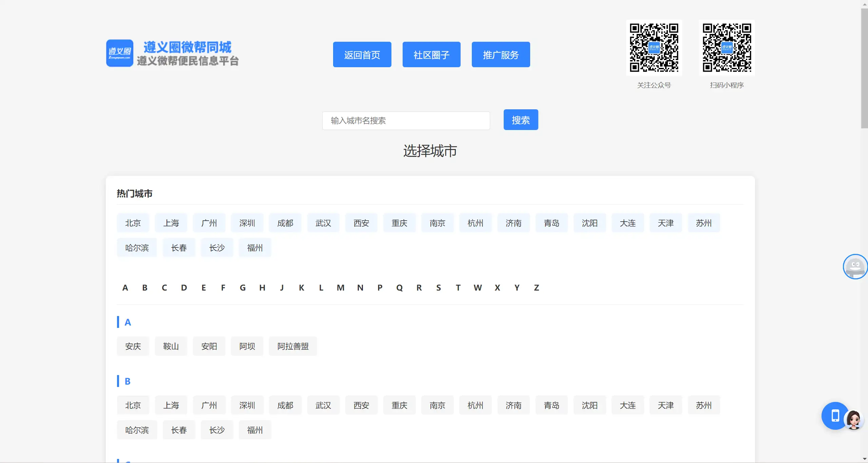Scan the 扫码小程序 QR code
868x463 pixels.
coord(727,48)
